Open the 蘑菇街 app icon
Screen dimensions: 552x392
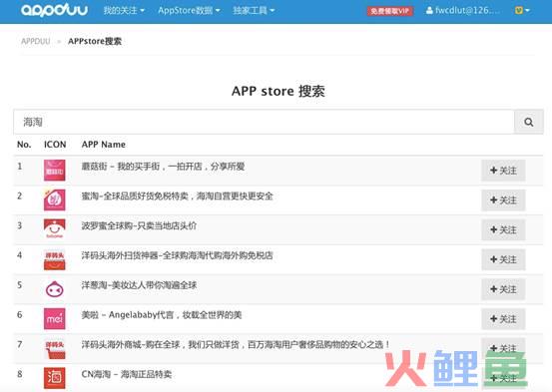(x=55, y=170)
